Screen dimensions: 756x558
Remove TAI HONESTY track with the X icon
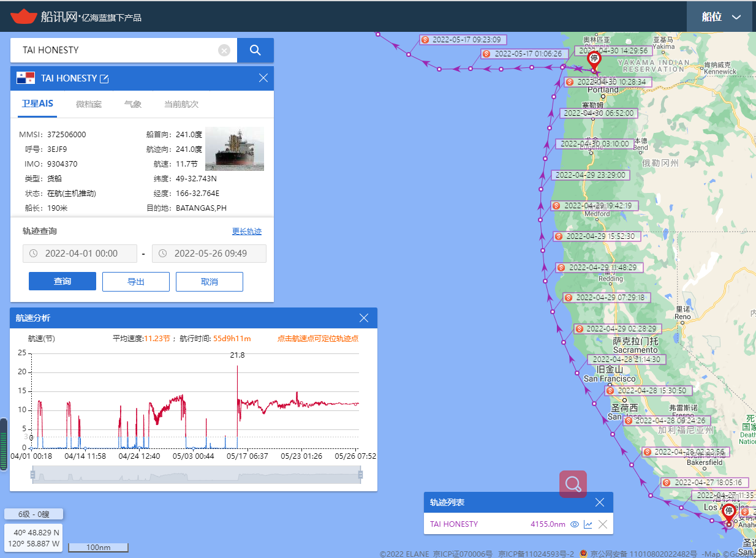coord(603,524)
